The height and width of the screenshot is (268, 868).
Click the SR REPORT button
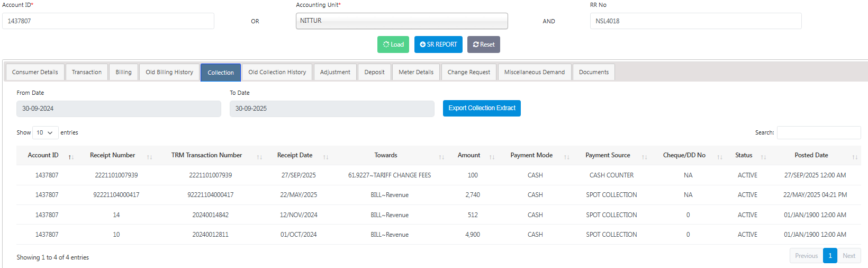click(438, 44)
